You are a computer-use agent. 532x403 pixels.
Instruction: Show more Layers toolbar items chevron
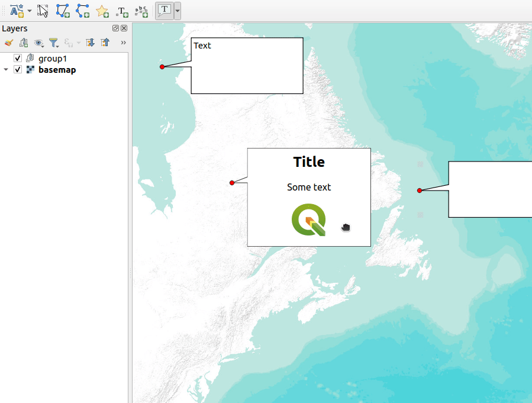[123, 43]
